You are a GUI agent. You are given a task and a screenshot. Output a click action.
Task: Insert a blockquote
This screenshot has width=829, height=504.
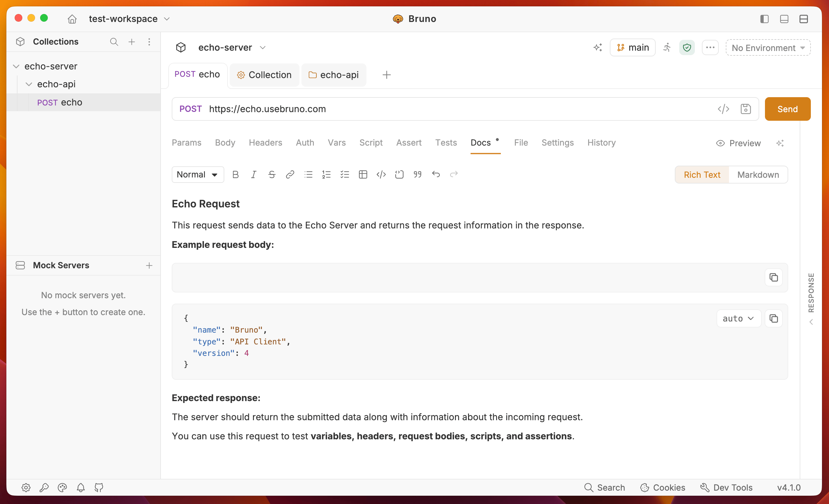(417, 175)
